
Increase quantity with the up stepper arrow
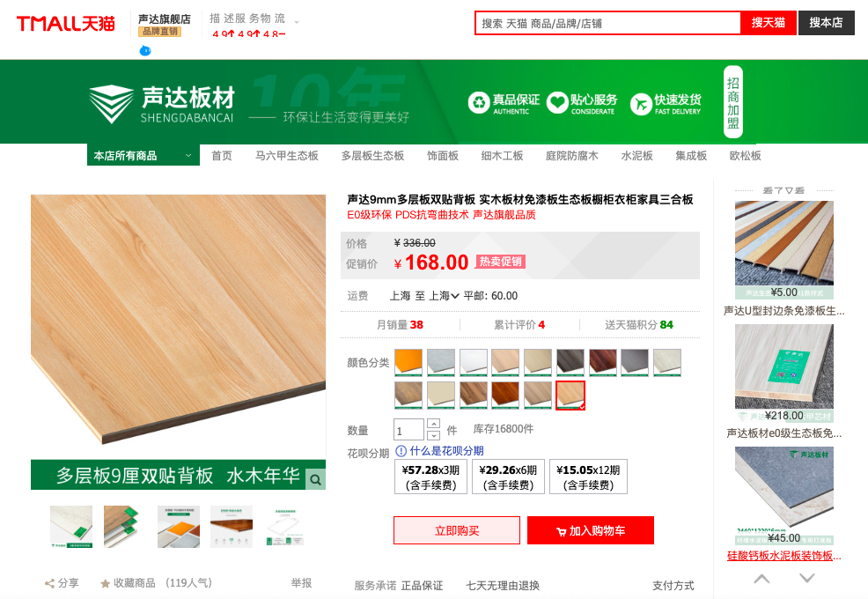point(433,424)
